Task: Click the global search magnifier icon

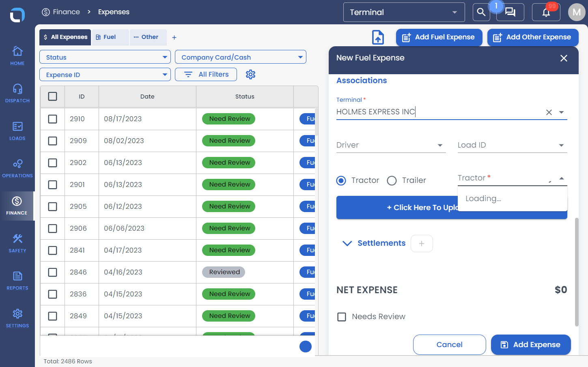Action: click(x=481, y=12)
